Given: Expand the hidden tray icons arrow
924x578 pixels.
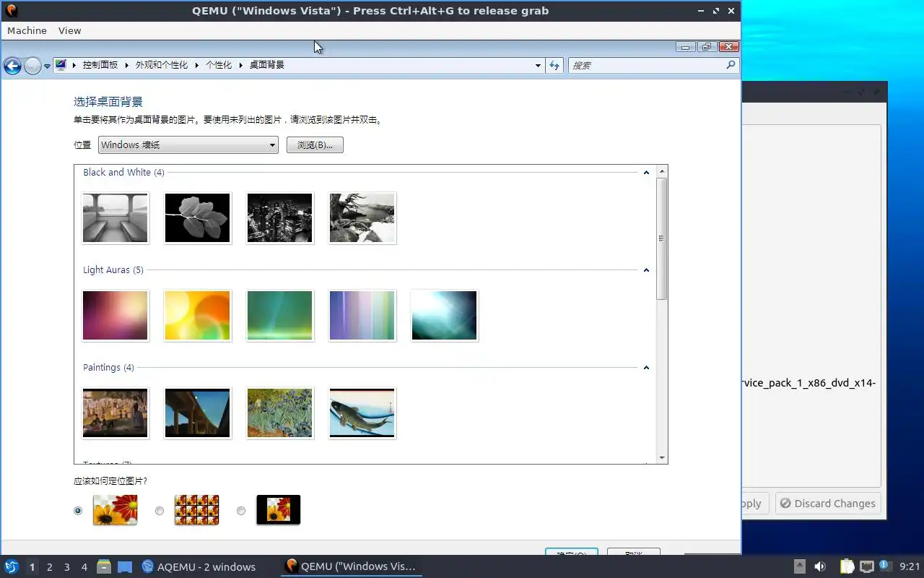Looking at the screenshot, I should click(800, 567).
